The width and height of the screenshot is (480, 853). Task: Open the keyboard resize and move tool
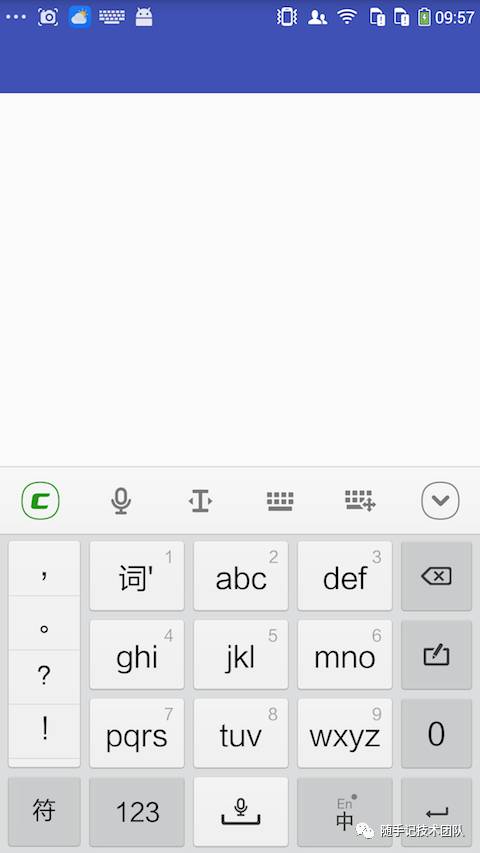click(360, 500)
